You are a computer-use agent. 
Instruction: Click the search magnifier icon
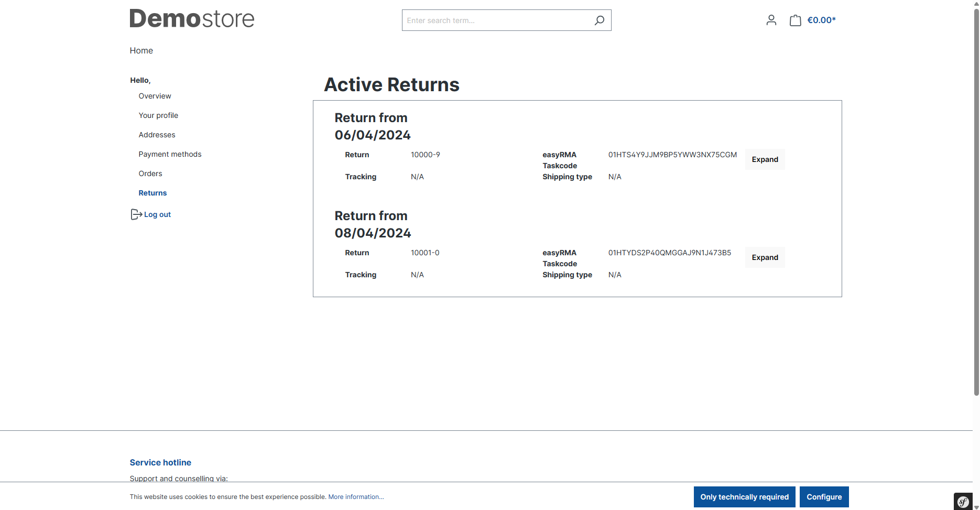[x=600, y=20]
